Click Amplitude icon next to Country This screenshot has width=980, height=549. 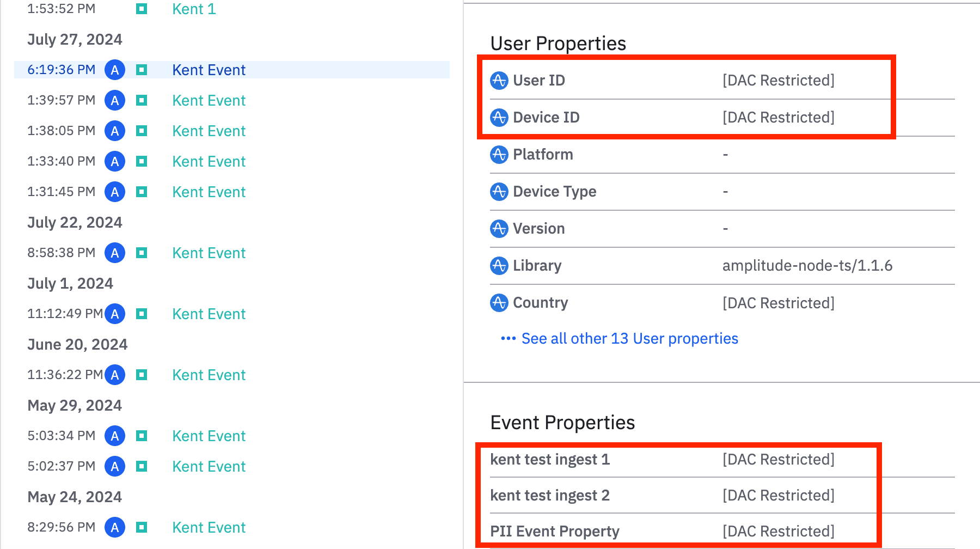(499, 303)
